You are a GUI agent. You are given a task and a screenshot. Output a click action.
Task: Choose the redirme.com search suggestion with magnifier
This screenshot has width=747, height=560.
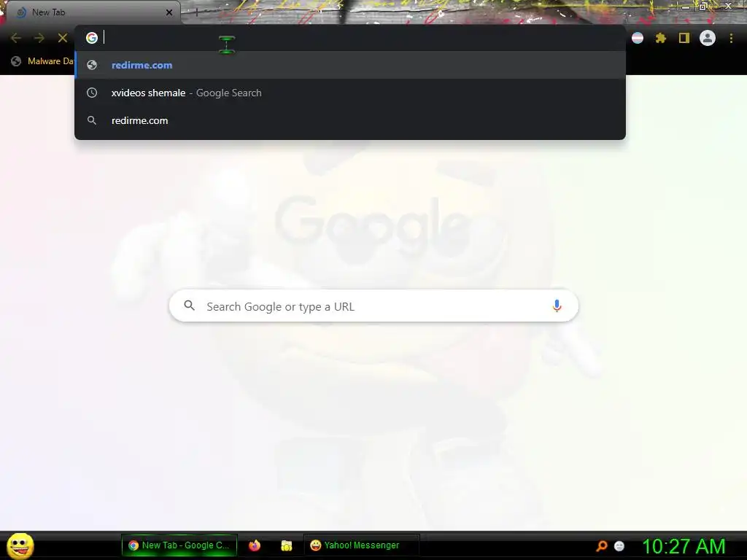(350, 120)
